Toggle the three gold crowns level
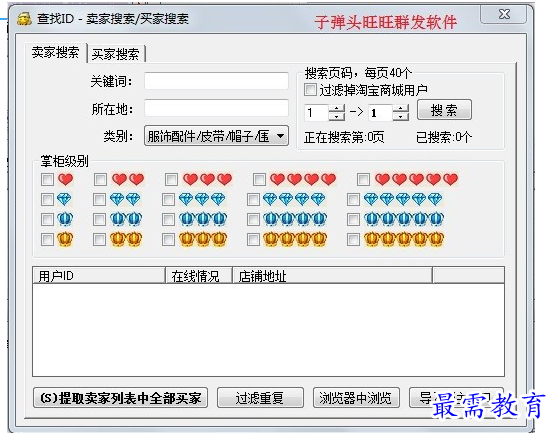This screenshot has width=554, height=437. click(x=168, y=240)
